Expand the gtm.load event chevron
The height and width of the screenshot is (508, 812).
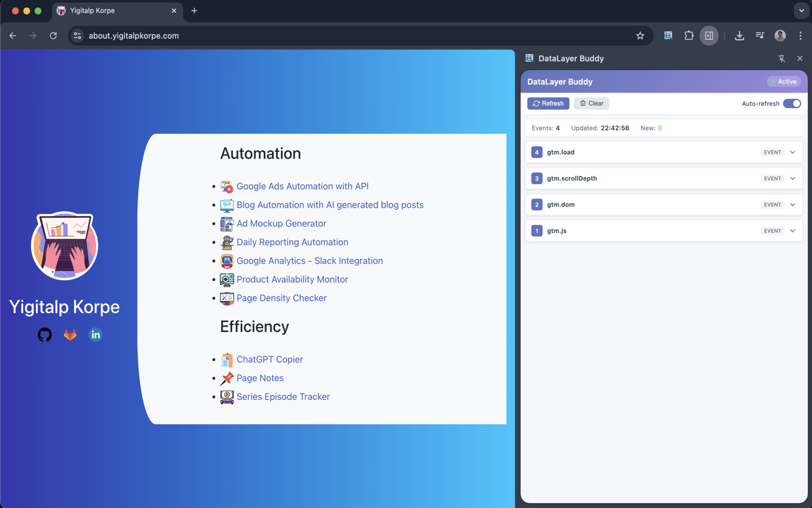793,152
